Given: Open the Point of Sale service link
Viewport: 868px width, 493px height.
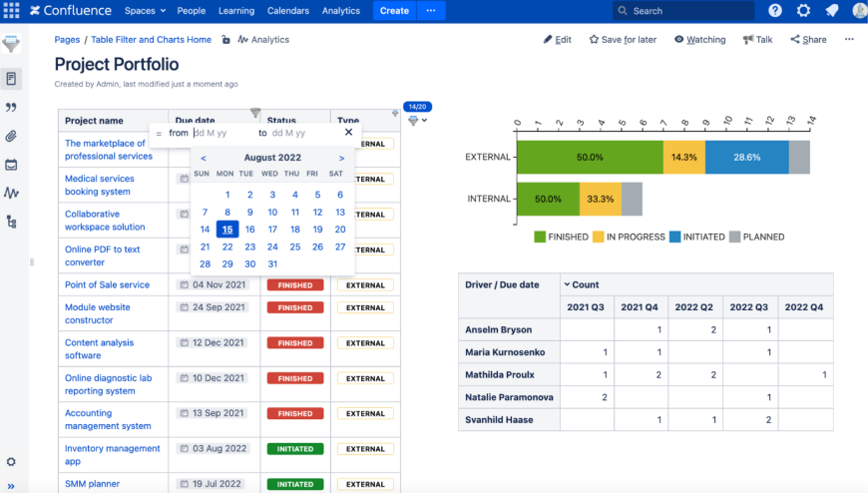Looking at the screenshot, I should [107, 284].
